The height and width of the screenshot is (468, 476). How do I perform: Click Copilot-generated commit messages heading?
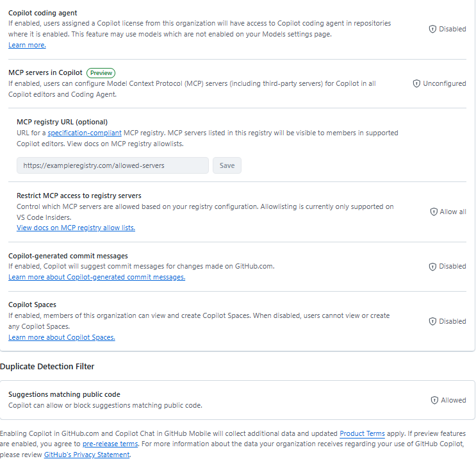[x=68, y=256]
